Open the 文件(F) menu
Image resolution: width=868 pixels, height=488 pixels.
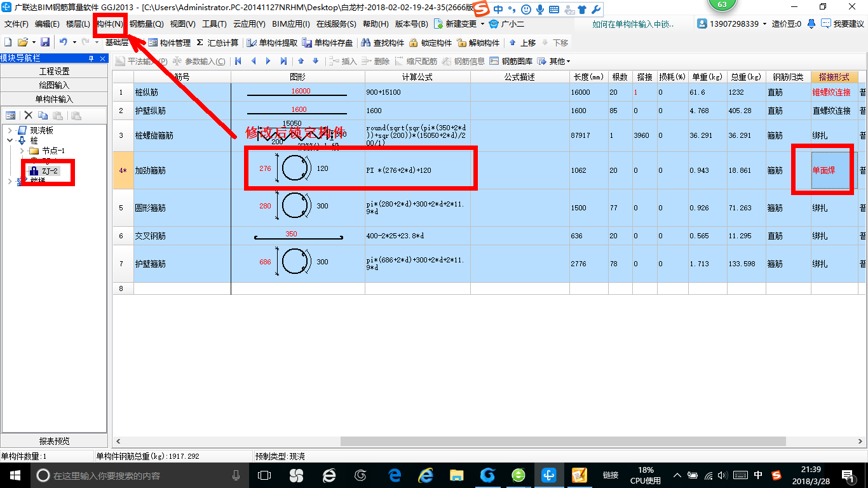click(16, 24)
